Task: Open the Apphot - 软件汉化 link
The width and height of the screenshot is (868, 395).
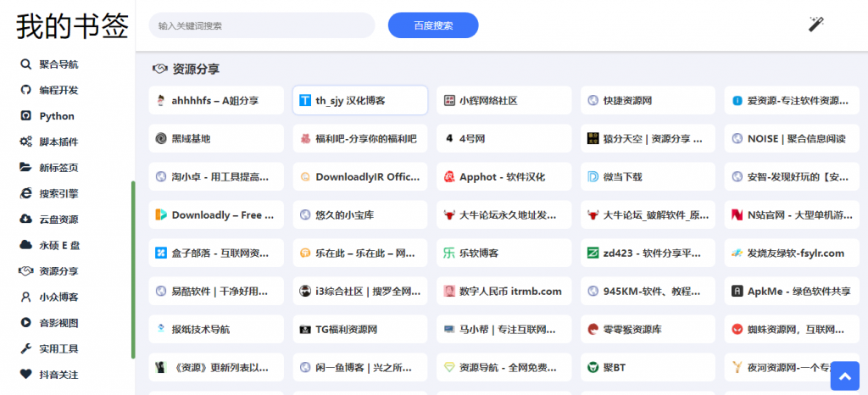Action: (504, 177)
